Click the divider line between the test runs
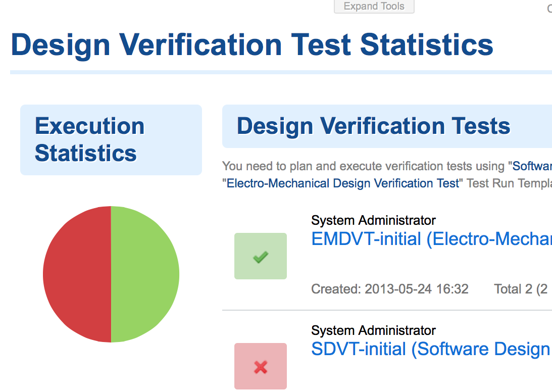 tap(387, 310)
